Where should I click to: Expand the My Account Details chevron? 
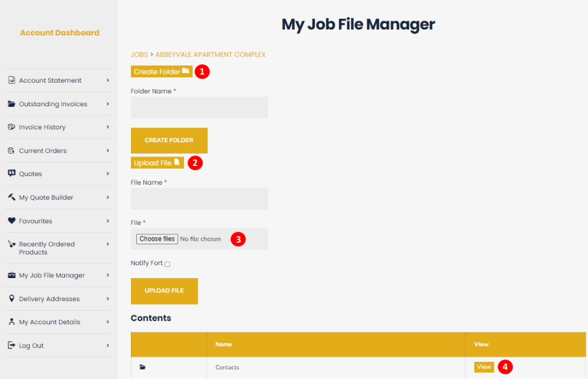coord(107,322)
